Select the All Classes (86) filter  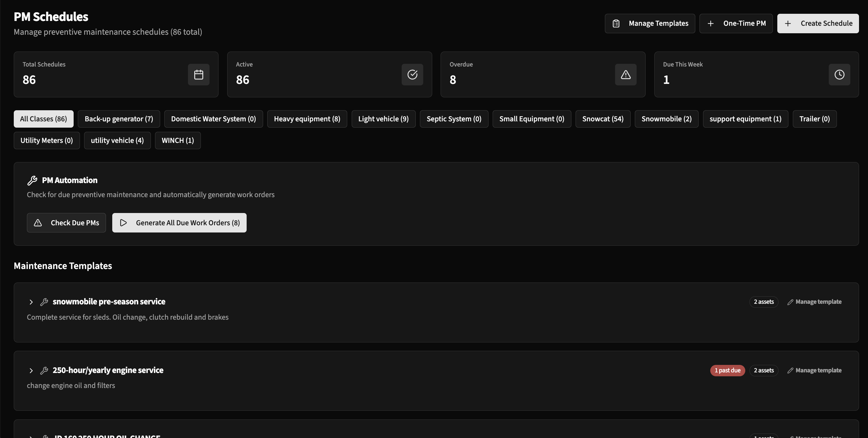(43, 119)
